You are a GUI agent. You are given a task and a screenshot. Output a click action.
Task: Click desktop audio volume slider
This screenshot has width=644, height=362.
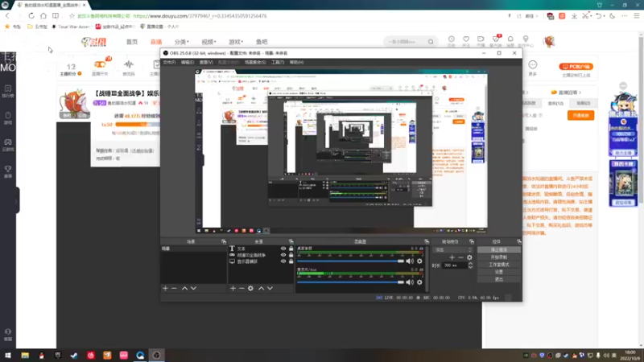coord(350,261)
